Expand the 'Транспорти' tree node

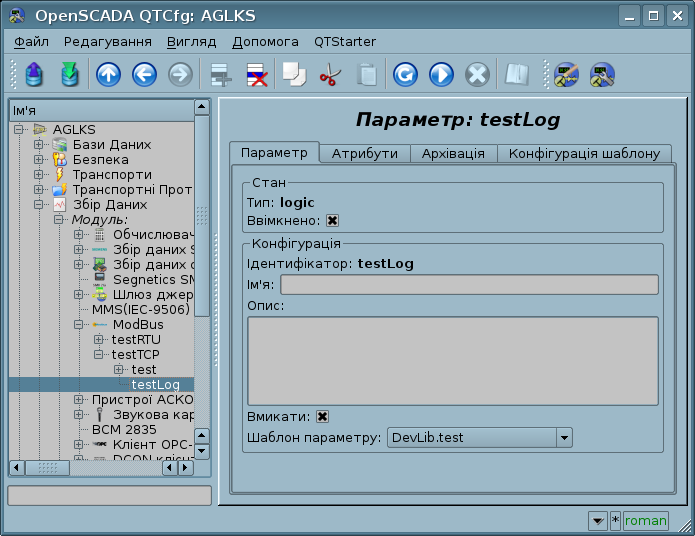point(39,175)
